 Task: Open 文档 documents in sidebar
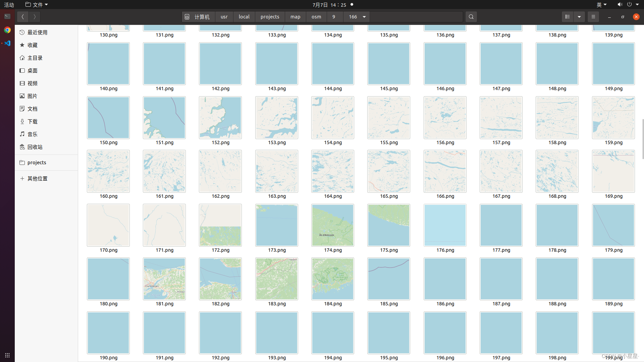click(46, 109)
